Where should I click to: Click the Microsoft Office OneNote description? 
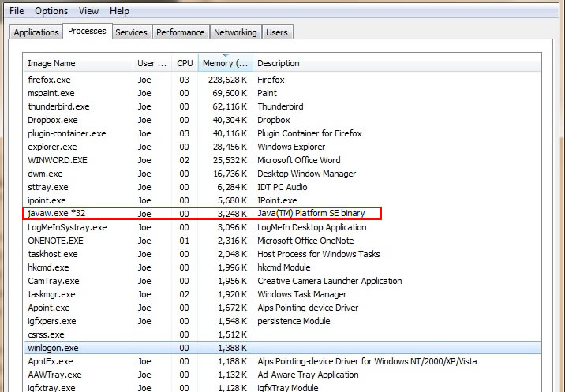point(305,241)
